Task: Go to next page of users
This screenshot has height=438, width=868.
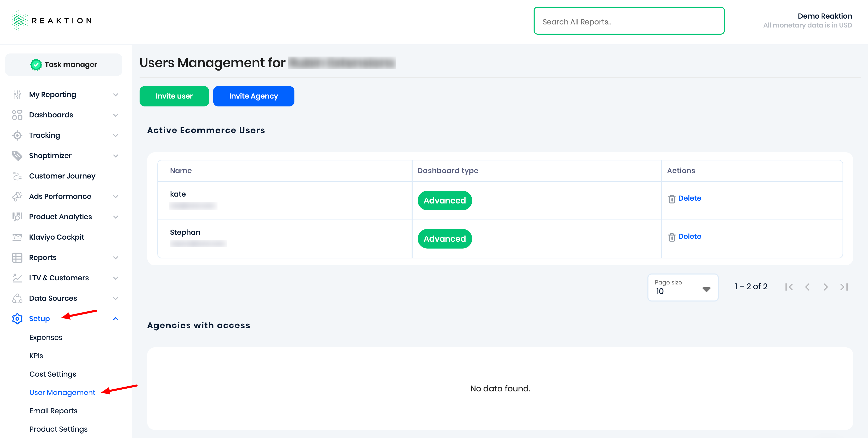Action: [825, 287]
